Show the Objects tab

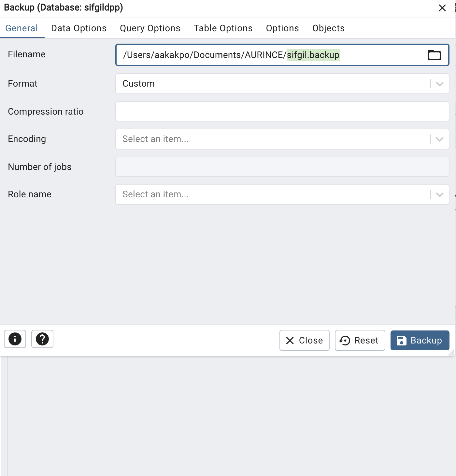[328, 28]
